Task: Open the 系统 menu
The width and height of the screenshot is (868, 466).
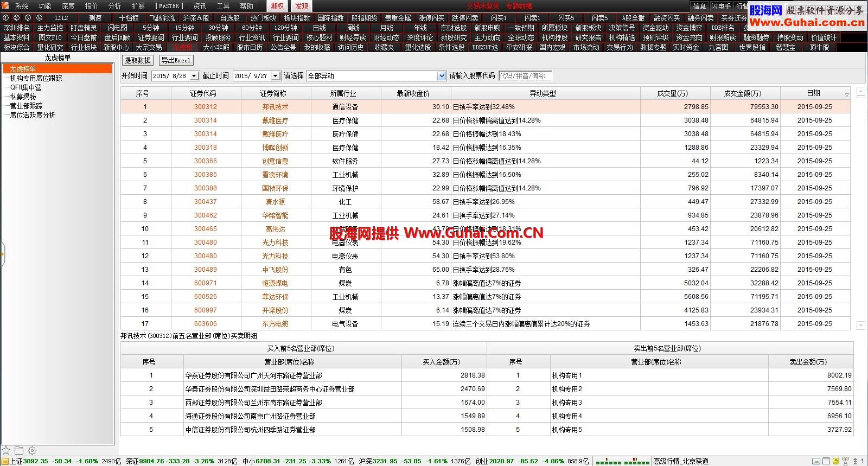Action: 21,6
